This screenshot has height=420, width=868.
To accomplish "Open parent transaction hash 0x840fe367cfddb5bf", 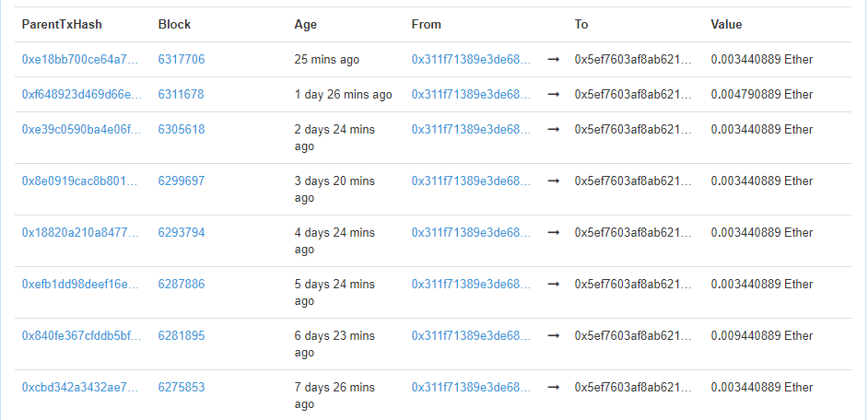I will point(81,336).
